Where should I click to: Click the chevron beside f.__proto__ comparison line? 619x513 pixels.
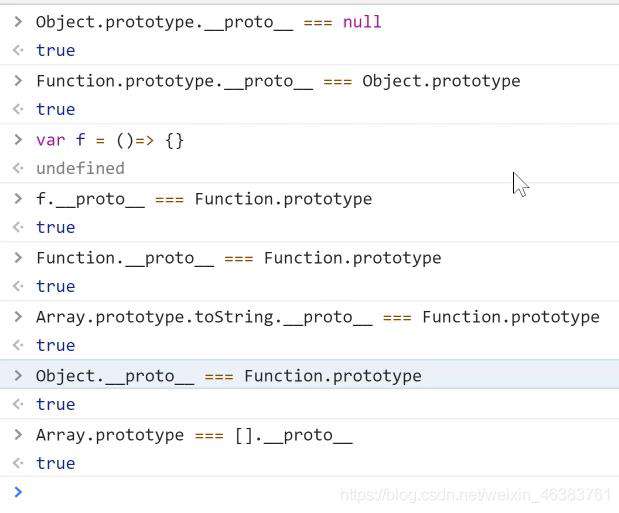[x=18, y=198]
